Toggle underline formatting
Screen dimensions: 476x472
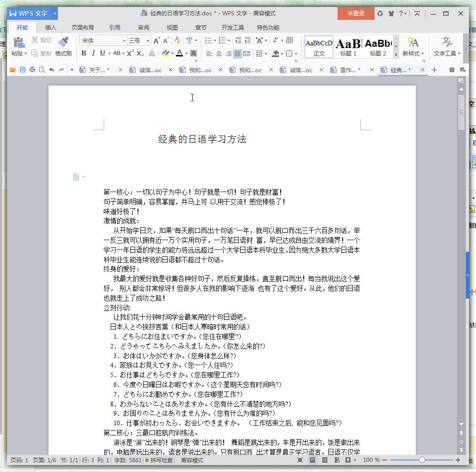(x=103, y=53)
